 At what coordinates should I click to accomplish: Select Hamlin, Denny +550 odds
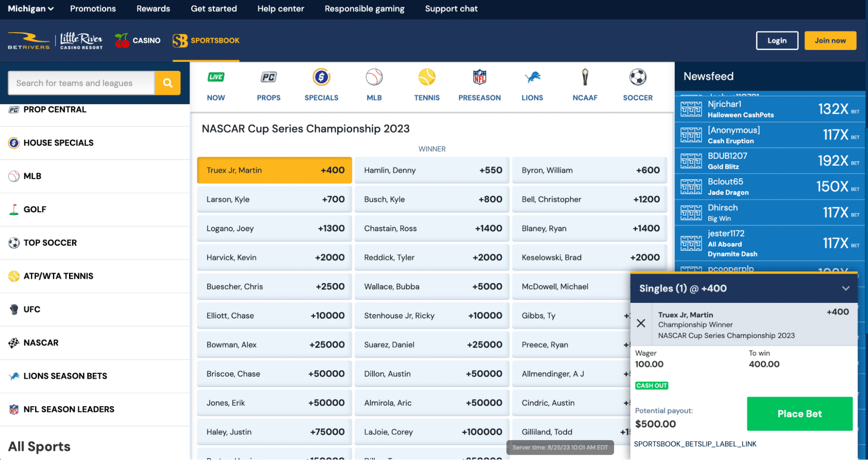(x=432, y=170)
